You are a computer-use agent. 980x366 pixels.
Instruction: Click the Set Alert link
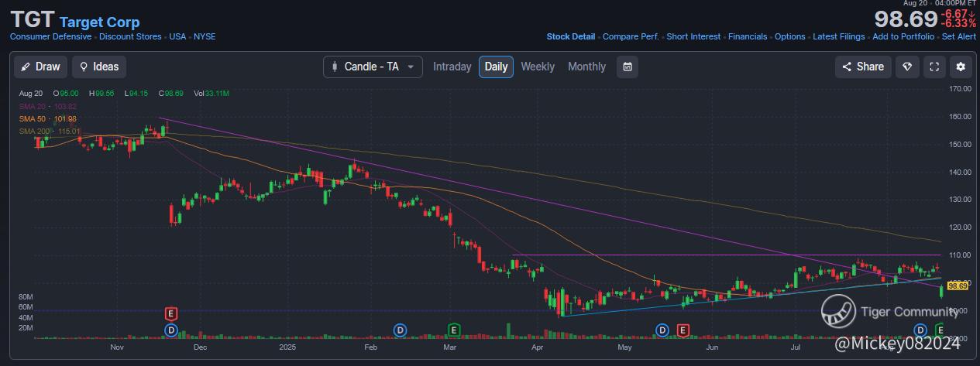click(959, 36)
